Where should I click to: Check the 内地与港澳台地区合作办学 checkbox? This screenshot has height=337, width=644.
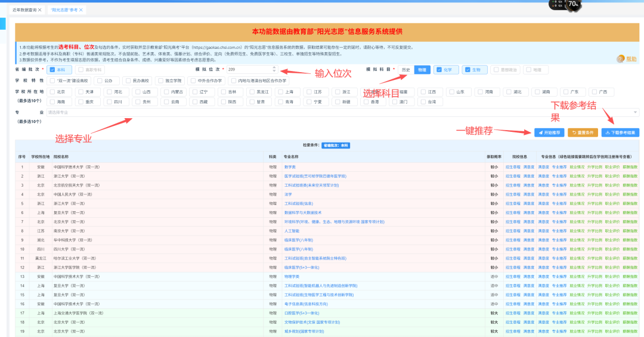(x=234, y=81)
